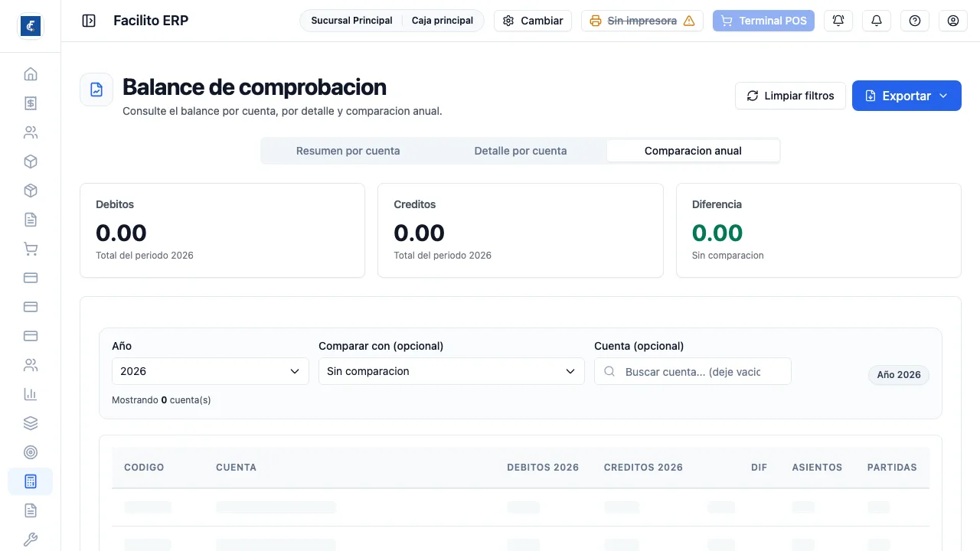Viewport: 980px width, 551px height.
Task: Click the Diferencia 0.00 value
Action: (x=717, y=233)
